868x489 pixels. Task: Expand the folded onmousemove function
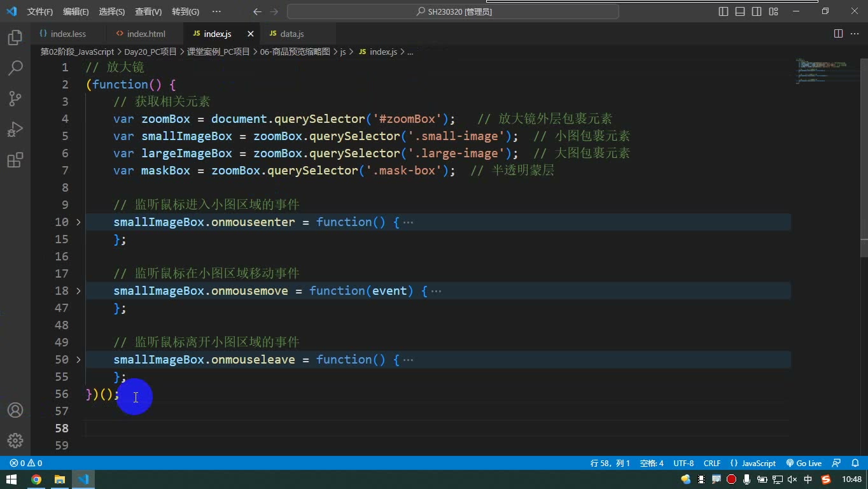coord(78,290)
